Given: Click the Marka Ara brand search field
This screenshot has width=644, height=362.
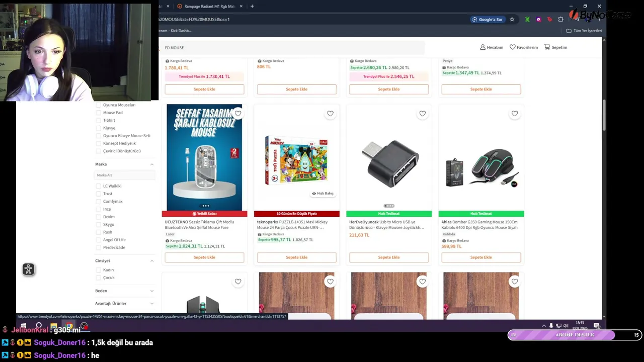Looking at the screenshot, I should click(124, 175).
